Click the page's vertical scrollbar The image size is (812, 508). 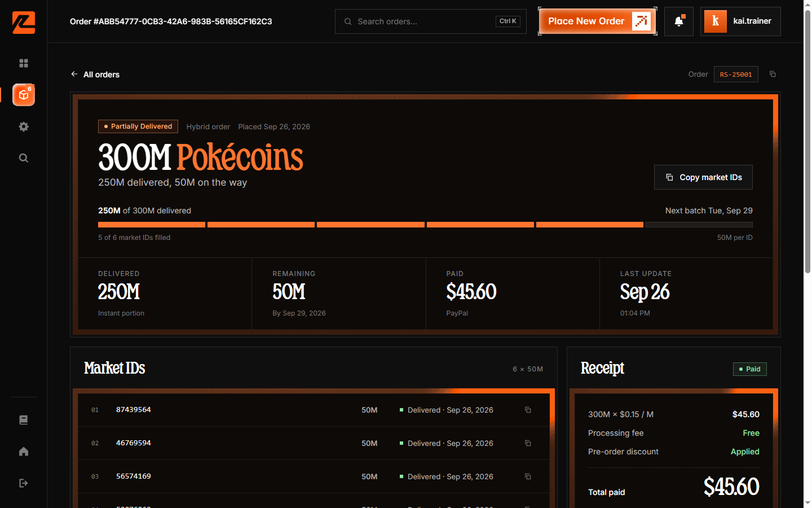807,141
